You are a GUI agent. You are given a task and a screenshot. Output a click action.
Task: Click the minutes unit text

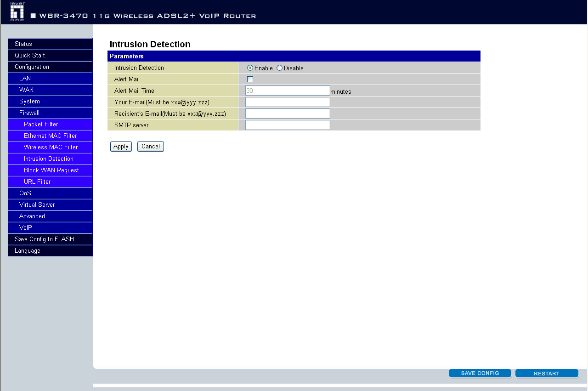point(341,92)
